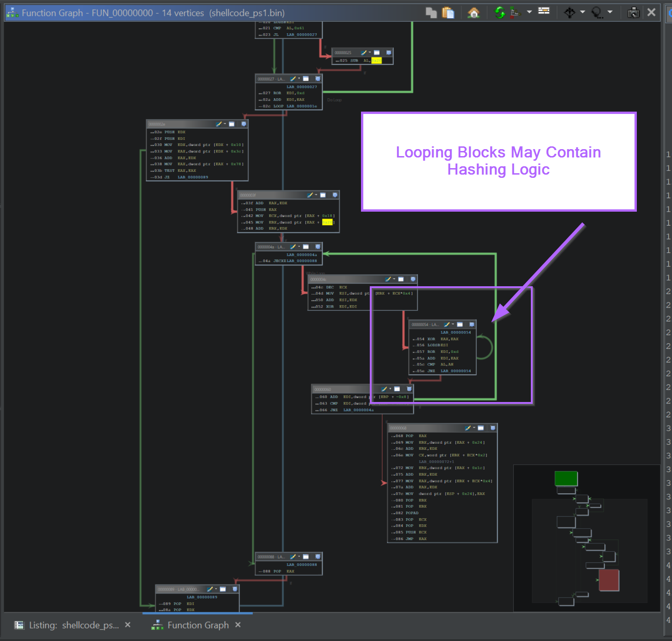Open the edit code block fields icon
The height and width of the screenshot is (641, 672).
point(544,11)
